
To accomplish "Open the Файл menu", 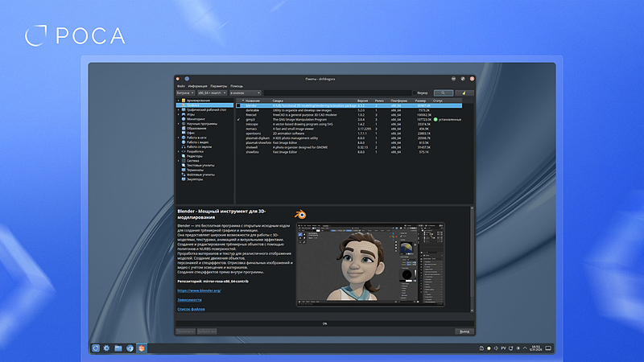I will [x=181, y=85].
